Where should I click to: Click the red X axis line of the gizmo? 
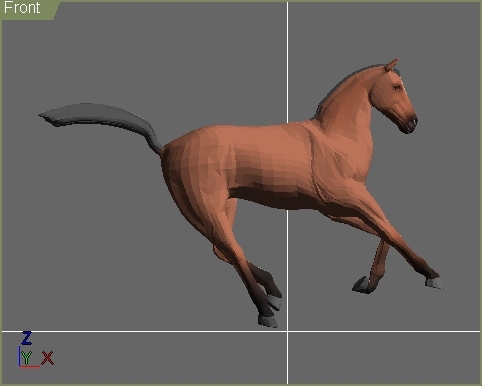pyautogui.click(x=29, y=367)
